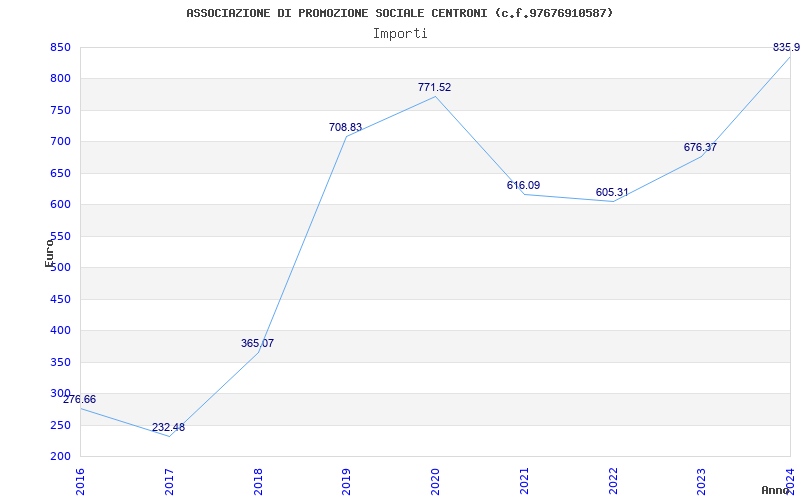The height and width of the screenshot is (500, 800).
Task: Select the 2024 x-axis year label
Action: pyautogui.click(x=790, y=482)
